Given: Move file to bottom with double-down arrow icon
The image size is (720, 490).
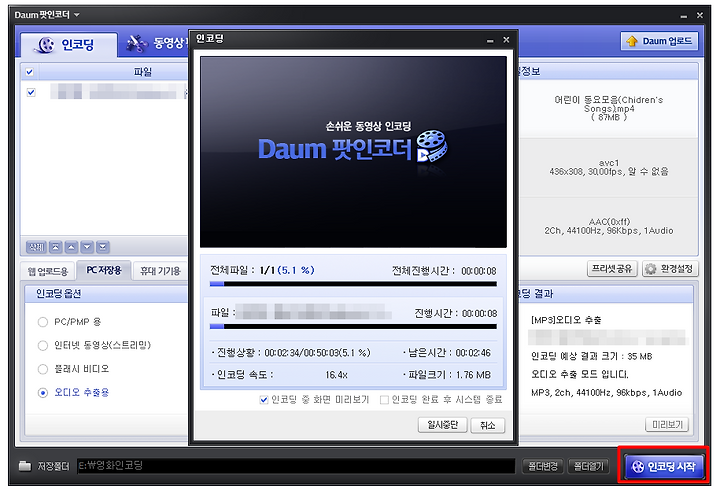Looking at the screenshot, I should [x=103, y=247].
